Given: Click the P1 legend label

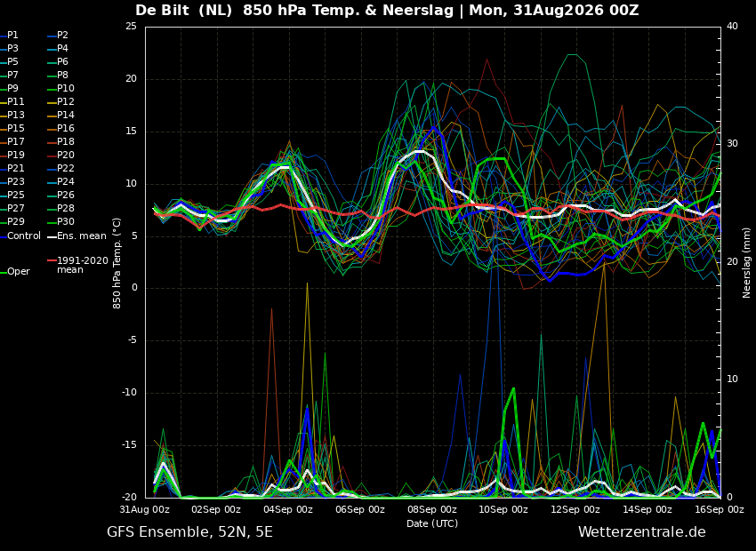Looking at the screenshot, I should point(12,36).
